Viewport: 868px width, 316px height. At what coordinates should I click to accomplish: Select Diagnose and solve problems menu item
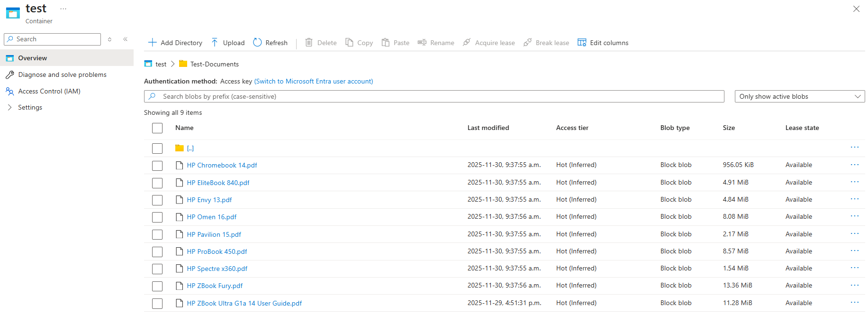point(62,75)
